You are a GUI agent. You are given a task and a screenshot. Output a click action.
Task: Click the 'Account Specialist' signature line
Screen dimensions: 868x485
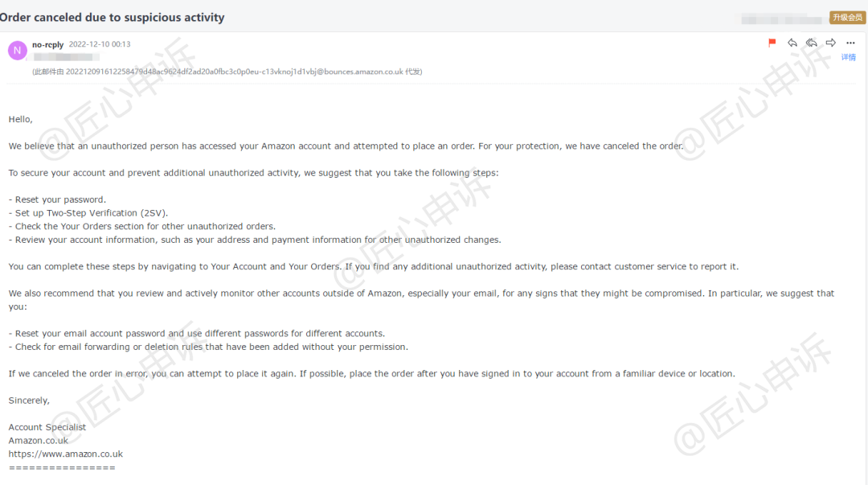47,427
